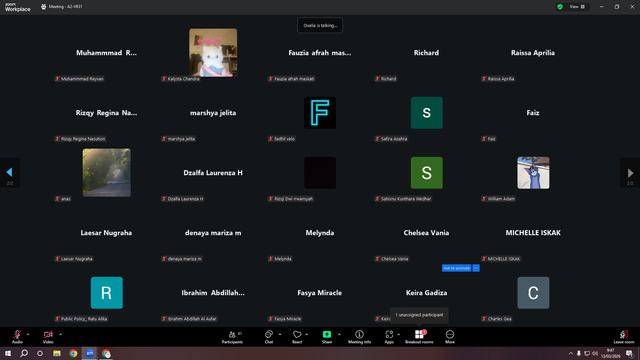Viewport: 640px width, 360px height.
Task: Open the system volume control in tray
Action: (595, 353)
